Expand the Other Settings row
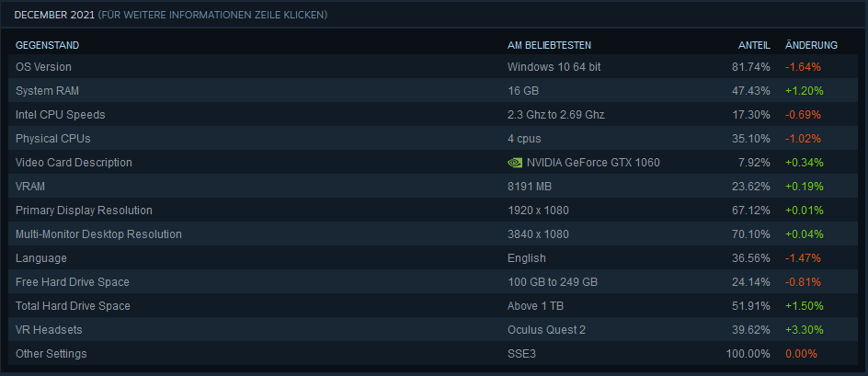 pyautogui.click(x=433, y=353)
